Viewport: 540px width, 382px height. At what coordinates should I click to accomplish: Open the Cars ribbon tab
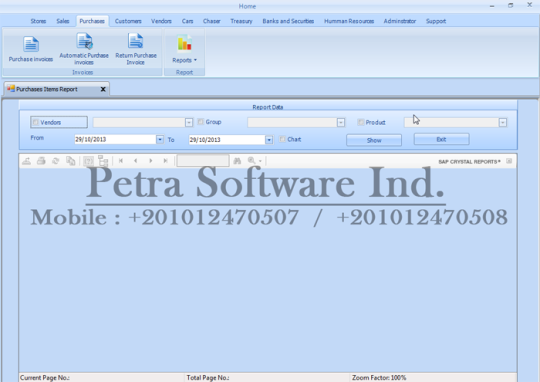coord(187,21)
